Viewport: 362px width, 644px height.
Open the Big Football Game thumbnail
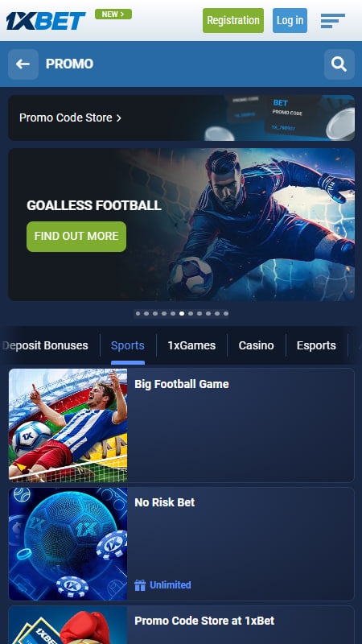click(68, 425)
